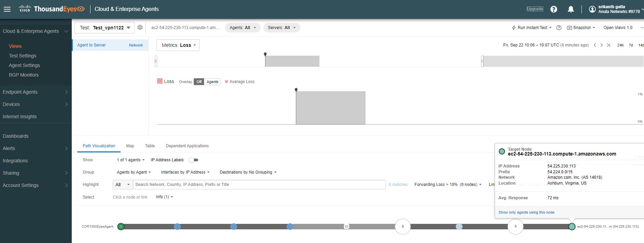Switch to the Map tab
Viewport: 644px width, 243px height.
click(x=130, y=146)
